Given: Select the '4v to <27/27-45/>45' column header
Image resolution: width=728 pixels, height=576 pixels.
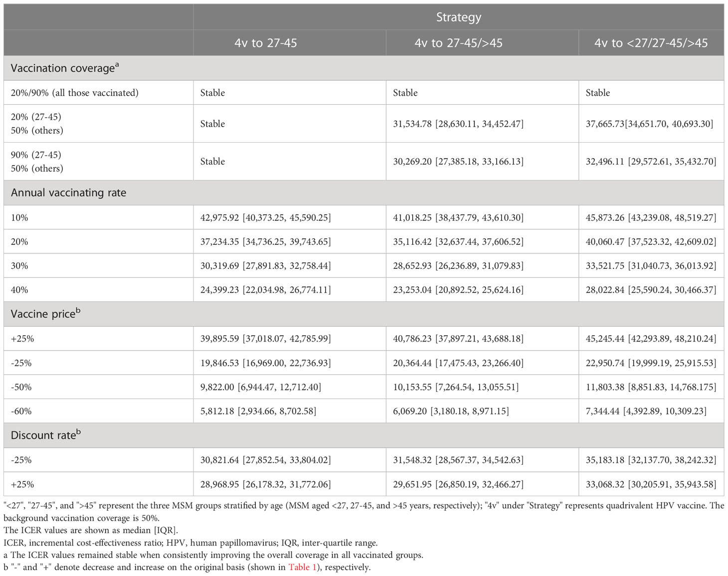Looking at the screenshot, I should point(651,43).
